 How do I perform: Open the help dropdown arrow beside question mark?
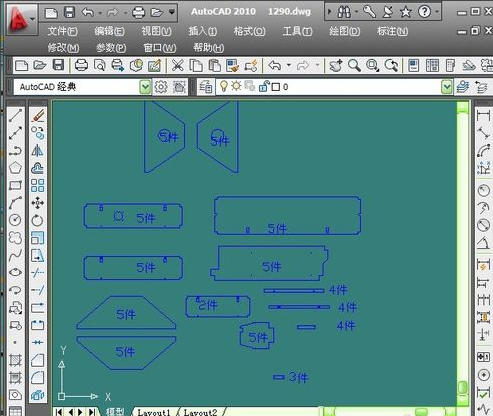(437, 12)
